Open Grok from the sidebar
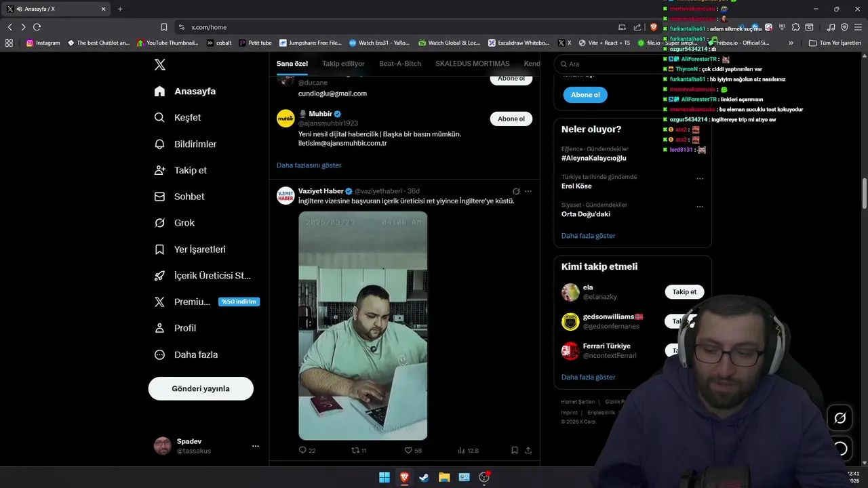Screen dimensions: 868x488 (x=174, y=223)
